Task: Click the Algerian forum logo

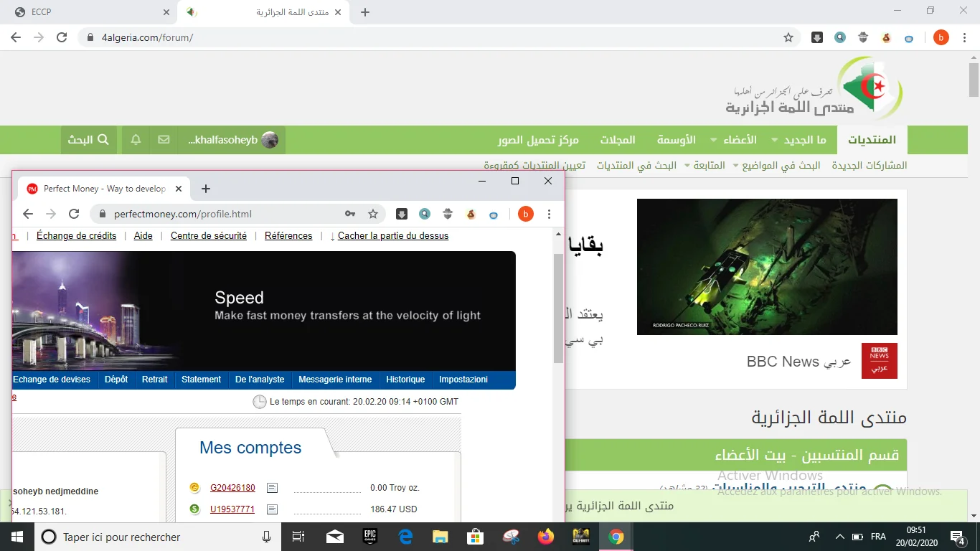Action: [814, 90]
